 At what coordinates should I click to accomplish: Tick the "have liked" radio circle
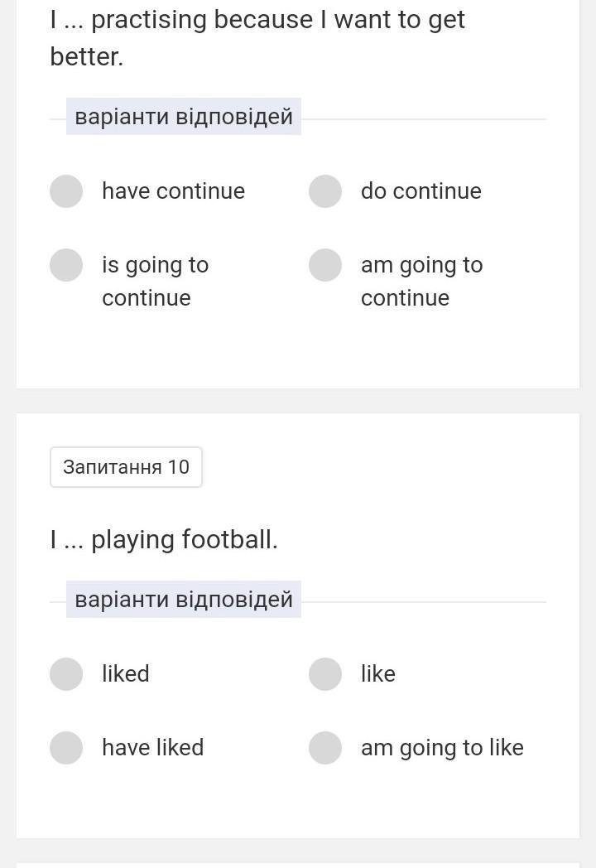click(x=66, y=747)
